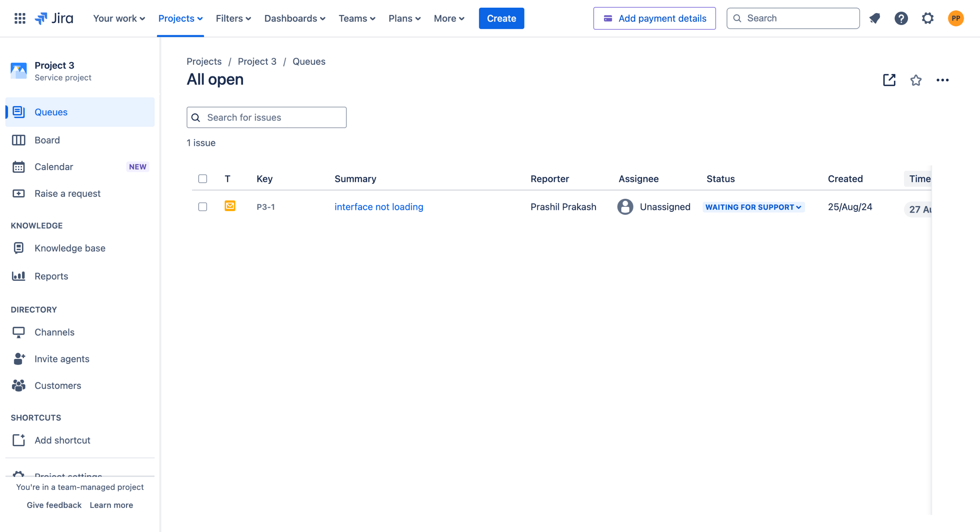Click the notifications bell icon
This screenshot has height=532, width=980.
coord(875,18)
